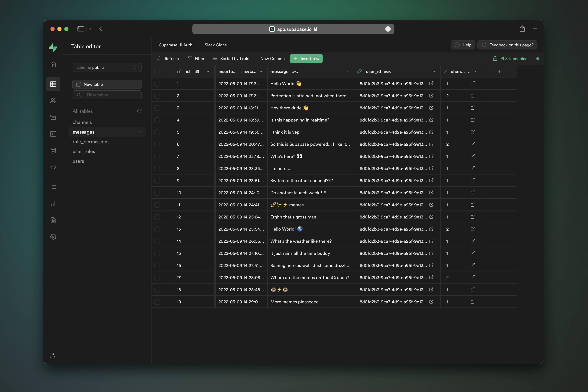Open the SQL editor terminal icon

[x=53, y=134]
